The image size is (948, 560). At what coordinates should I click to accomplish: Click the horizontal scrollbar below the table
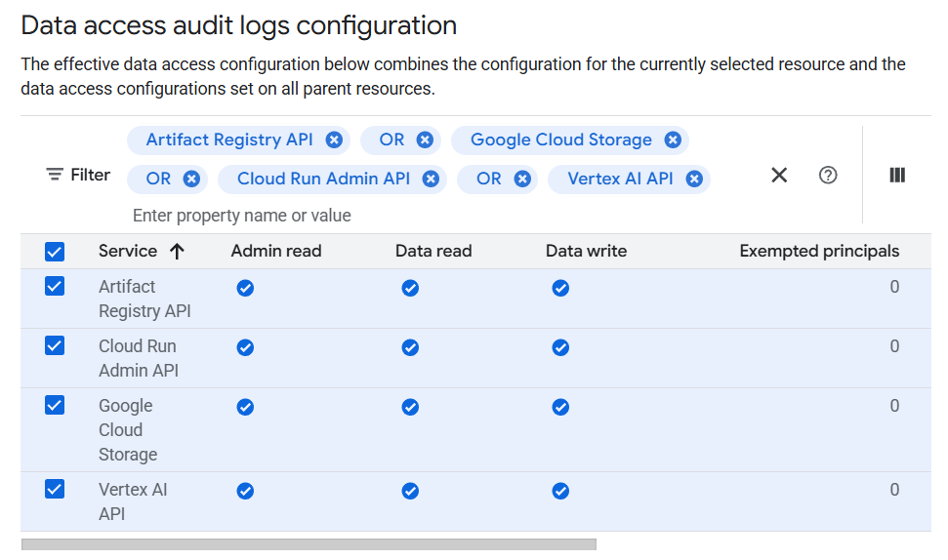click(309, 544)
